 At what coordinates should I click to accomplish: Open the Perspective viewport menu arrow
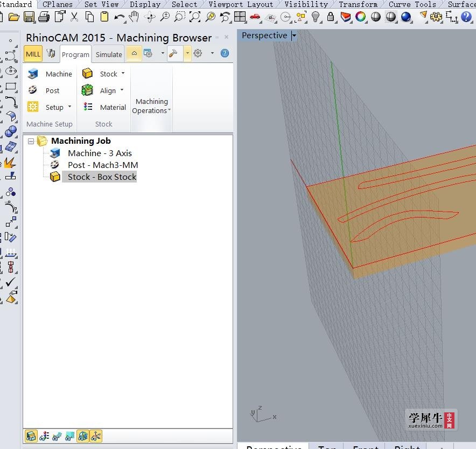tap(294, 36)
